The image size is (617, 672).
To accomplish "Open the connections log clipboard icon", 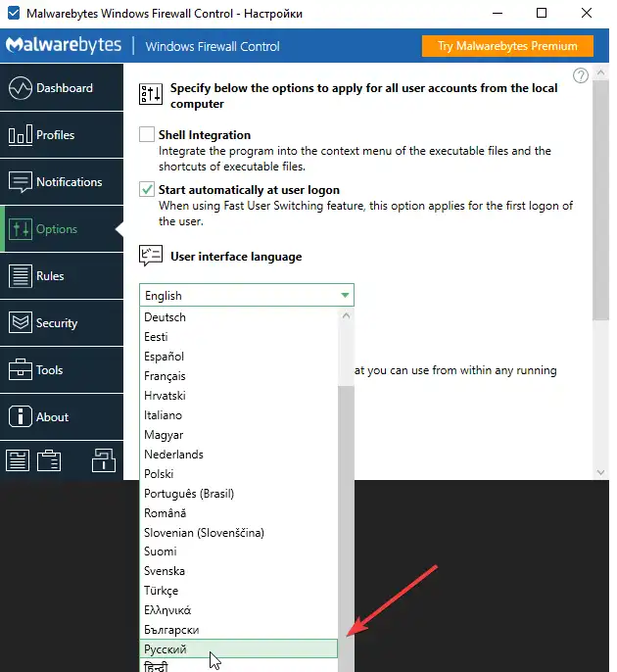I will [x=49, y=460].
